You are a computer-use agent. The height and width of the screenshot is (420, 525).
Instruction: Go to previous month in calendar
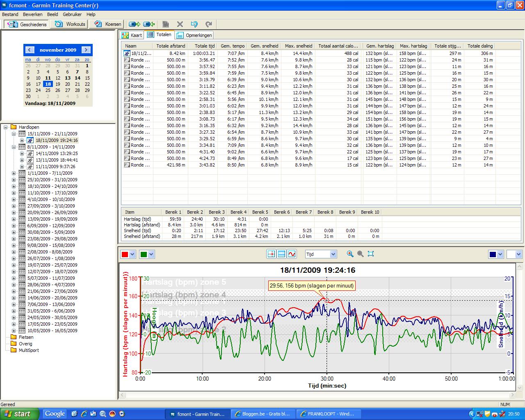30,50
